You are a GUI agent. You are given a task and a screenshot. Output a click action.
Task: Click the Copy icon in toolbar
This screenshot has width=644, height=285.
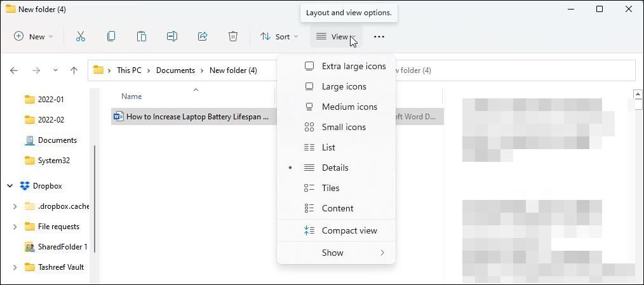[111, 37]
